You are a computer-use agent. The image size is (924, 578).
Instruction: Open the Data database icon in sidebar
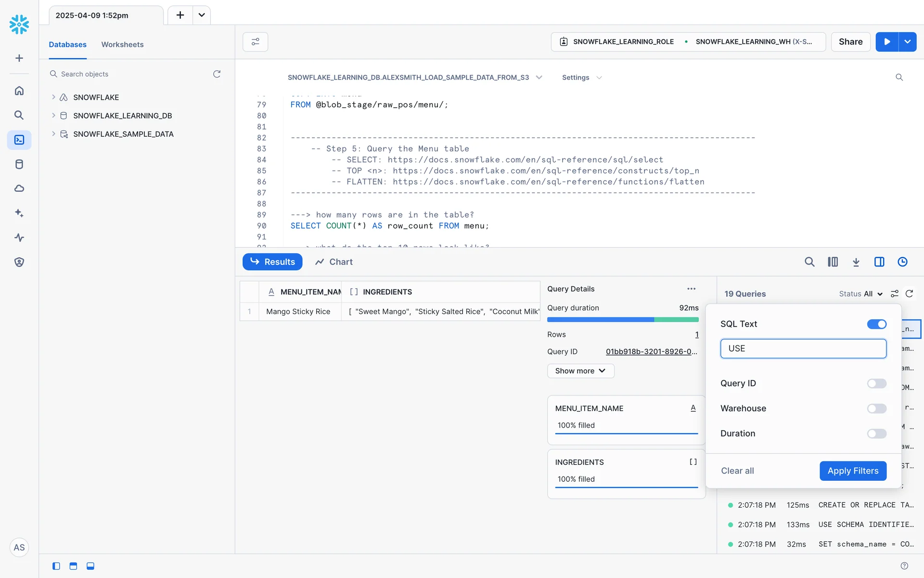(19, 164)
